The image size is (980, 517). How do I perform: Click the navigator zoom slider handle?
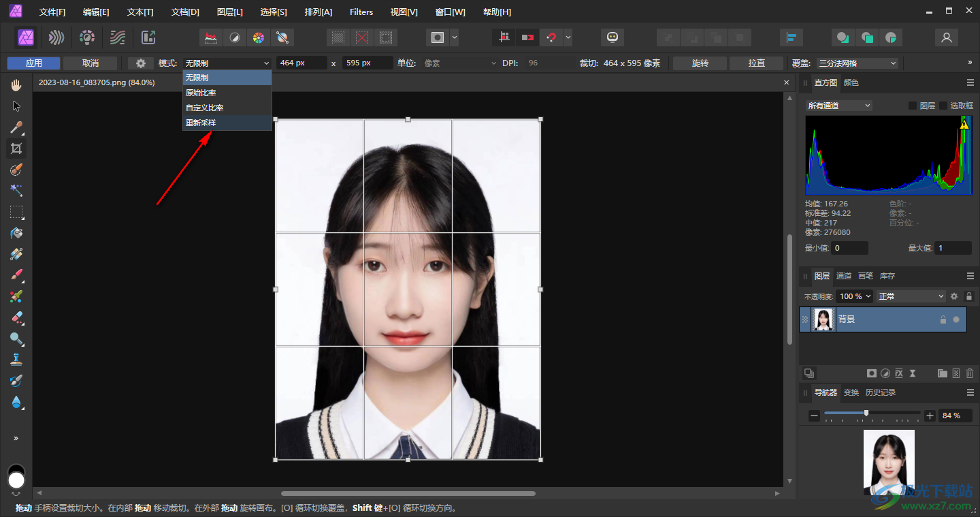click(866, 413)
